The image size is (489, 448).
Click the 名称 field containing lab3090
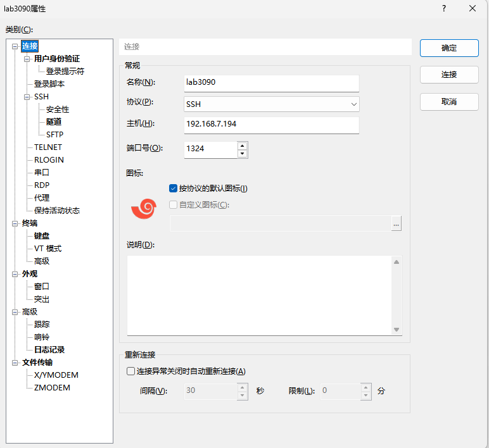(x=271, y=83)
